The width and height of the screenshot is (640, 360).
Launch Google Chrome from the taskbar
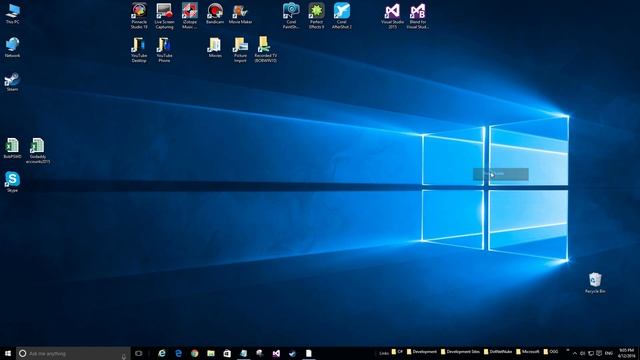195,353
